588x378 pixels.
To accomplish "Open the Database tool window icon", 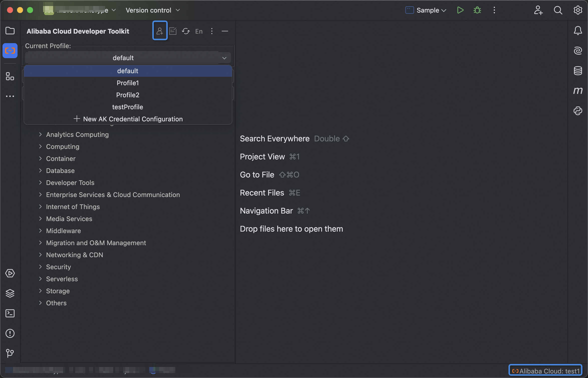I will (x=578, y=71).
